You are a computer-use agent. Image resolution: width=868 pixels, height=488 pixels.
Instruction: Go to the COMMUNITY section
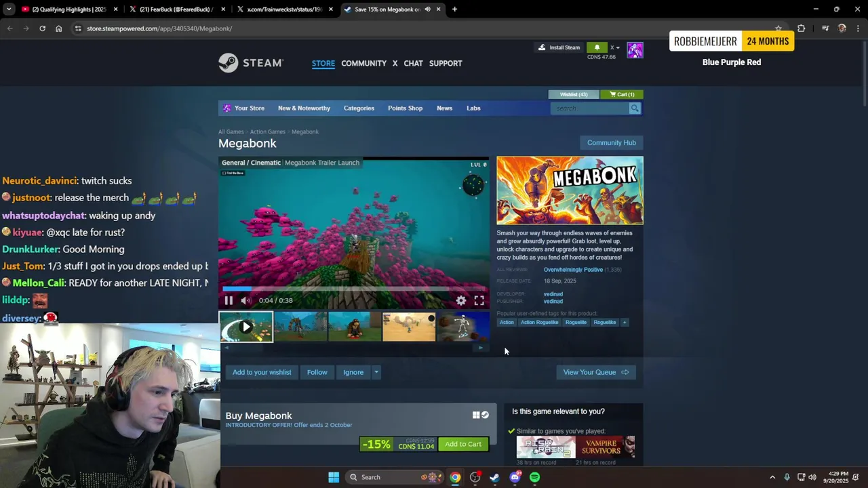pyautogui.click(x=363, y=64)
